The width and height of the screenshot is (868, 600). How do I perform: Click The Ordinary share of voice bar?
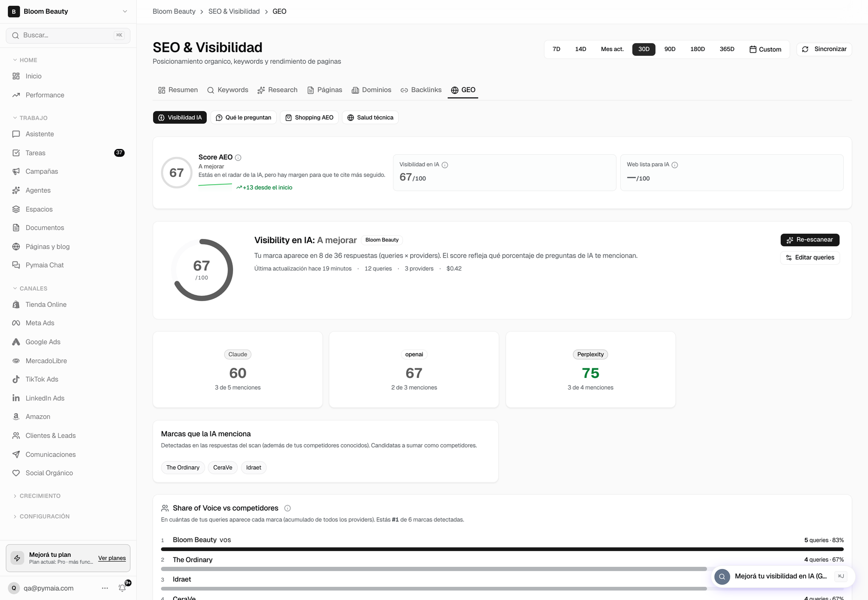434,569
